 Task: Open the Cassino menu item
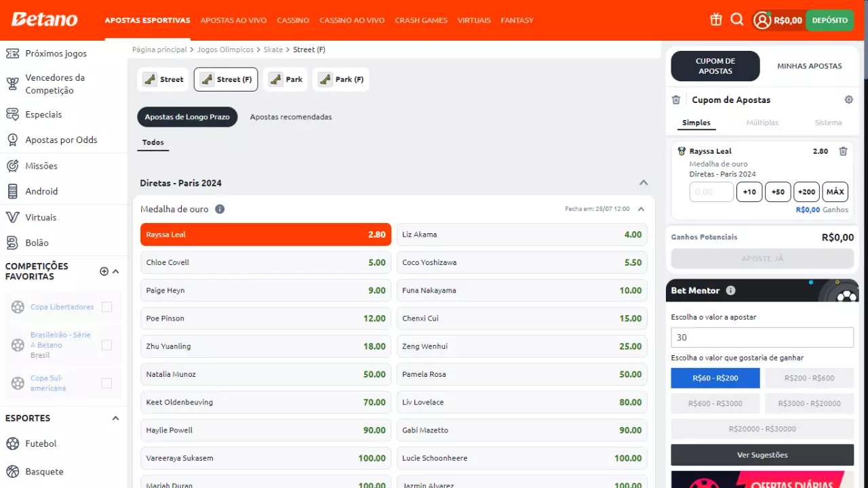[x=293, y=20]
